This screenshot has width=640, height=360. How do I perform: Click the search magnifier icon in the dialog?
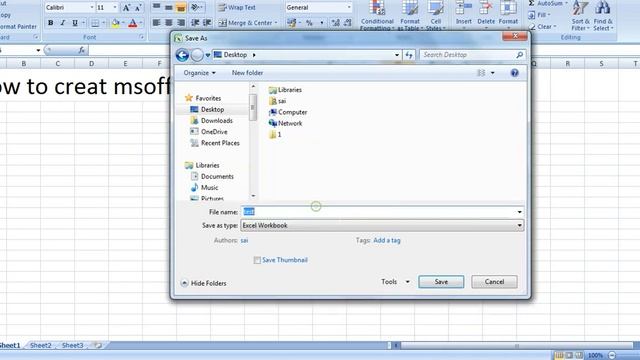tap(519, 55)
